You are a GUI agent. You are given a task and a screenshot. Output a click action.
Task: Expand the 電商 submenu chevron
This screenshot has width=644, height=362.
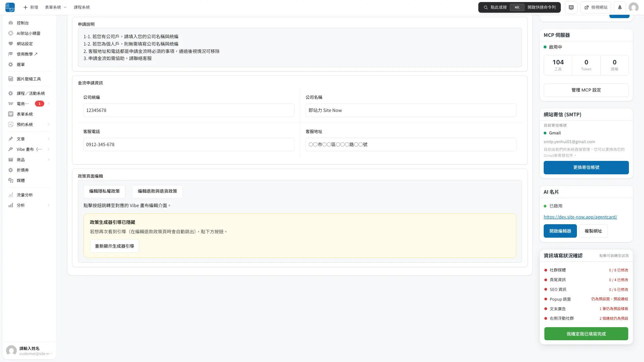click(x=49, y=104)
